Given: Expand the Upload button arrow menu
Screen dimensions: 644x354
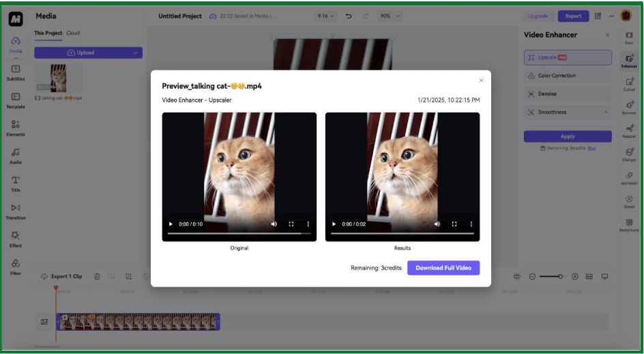Looking at the screenshot, I should 135,53.
